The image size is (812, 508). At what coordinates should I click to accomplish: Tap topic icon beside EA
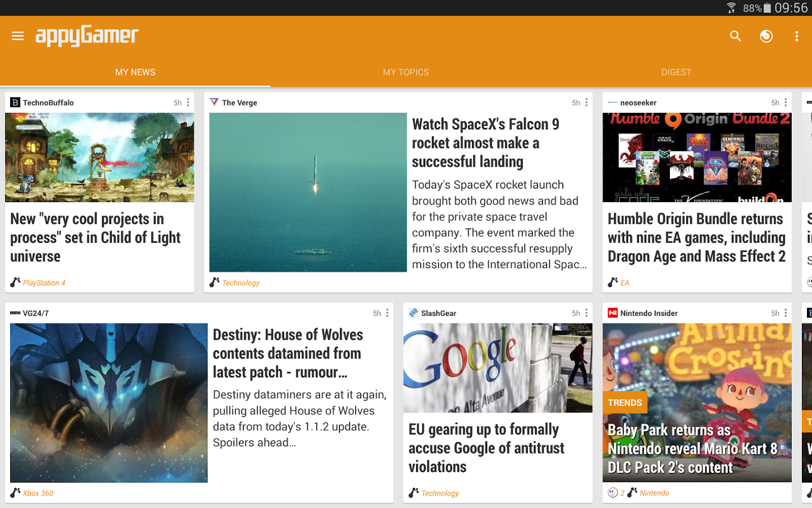[613, 282]
